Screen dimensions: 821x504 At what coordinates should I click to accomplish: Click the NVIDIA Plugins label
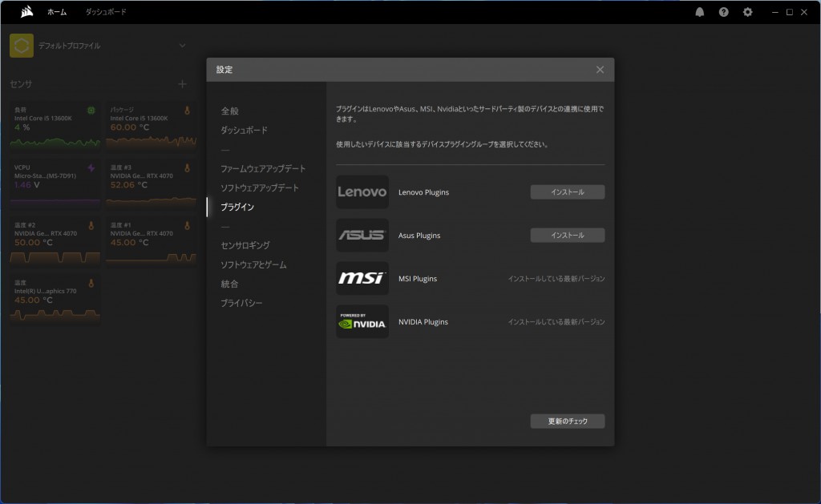click(423, 322)
